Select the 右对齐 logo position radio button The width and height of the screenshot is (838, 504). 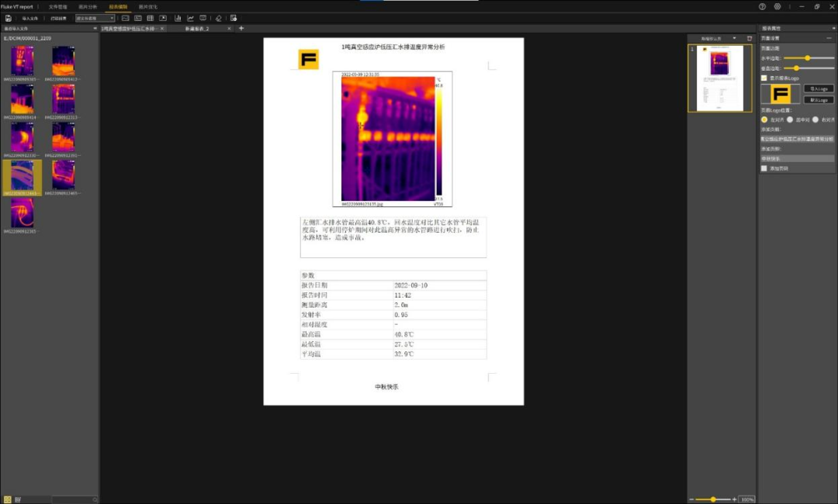point(815,120)
